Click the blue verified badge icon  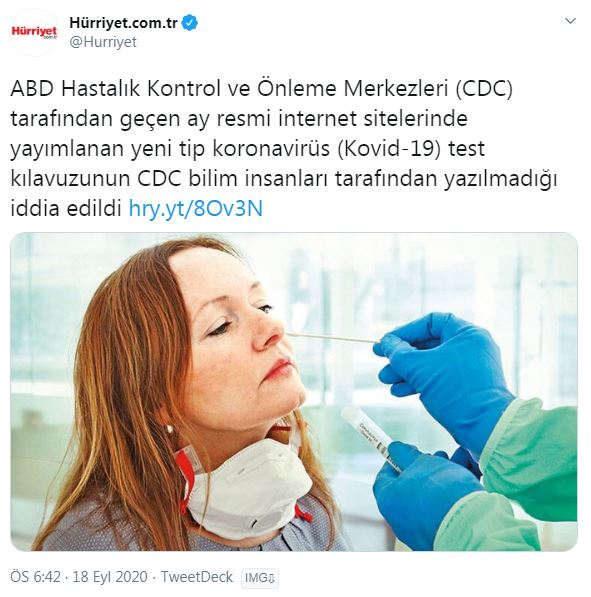pos(189,23)
